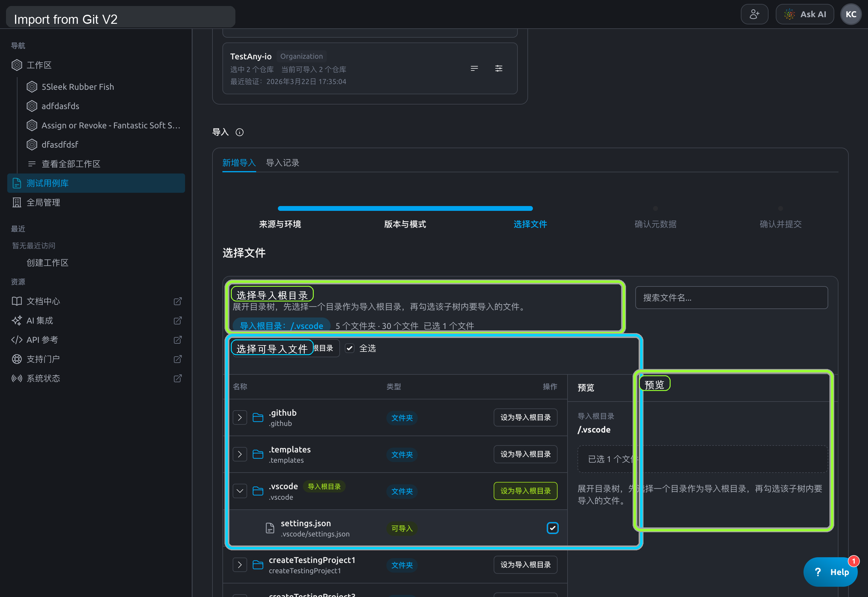Screen dimensions: 868x597
Task: Expand the .github folder row
Action: tap(240, 417)
